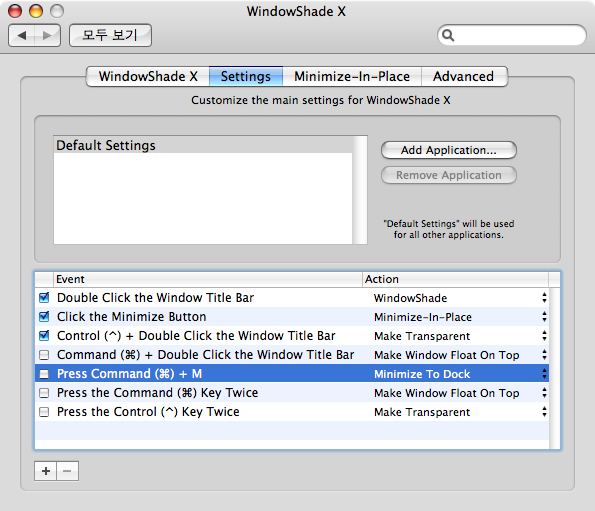Click the Add Application... button
Screen dimensions: 595x511
[x=449, y=150]
